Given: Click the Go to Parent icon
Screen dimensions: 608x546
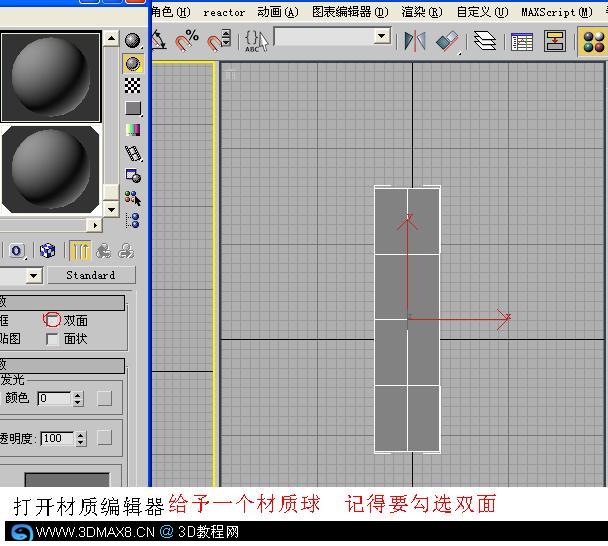Looking at the screenshot, I should point(104,251).
